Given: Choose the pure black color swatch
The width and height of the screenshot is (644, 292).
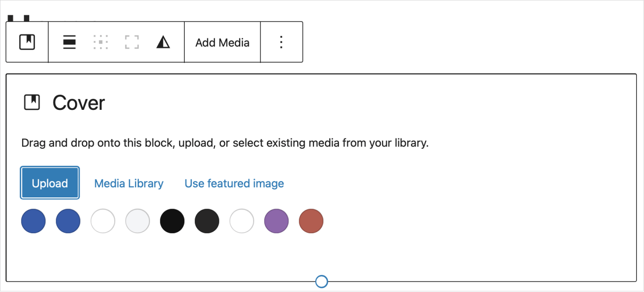Looking at the screenshot, I should (172, 221).
